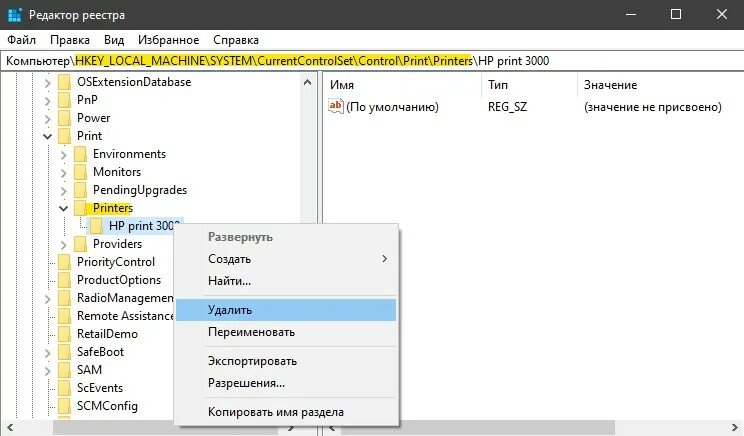Click the Environments folder icon
The width and height of the screenshot is (744, 436).
[x=81, y=154]
